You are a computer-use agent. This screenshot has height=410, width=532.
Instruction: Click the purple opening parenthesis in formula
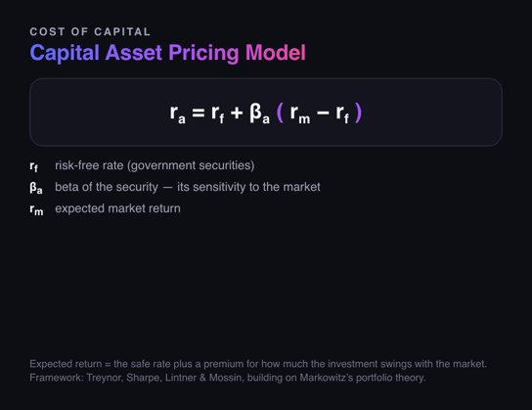pos(280,113)
